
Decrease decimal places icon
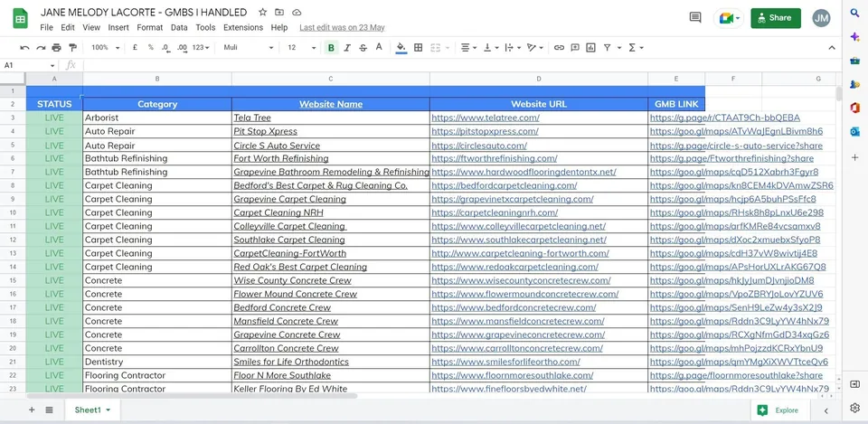[x=165, y=48]
